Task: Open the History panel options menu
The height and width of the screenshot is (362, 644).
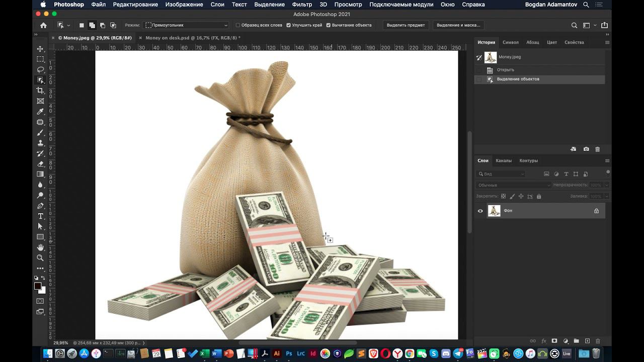Action: tap(607, 42)
